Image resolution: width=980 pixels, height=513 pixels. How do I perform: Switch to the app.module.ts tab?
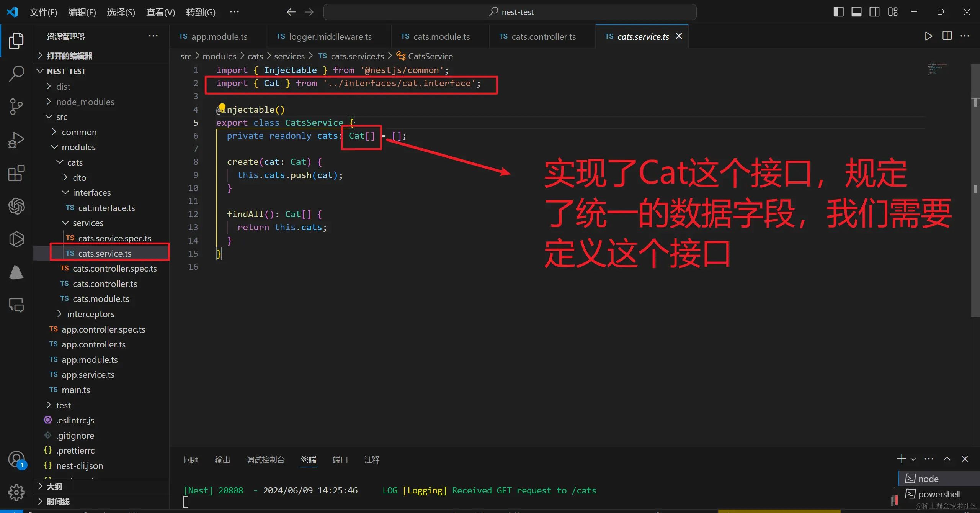coord(218,36)
